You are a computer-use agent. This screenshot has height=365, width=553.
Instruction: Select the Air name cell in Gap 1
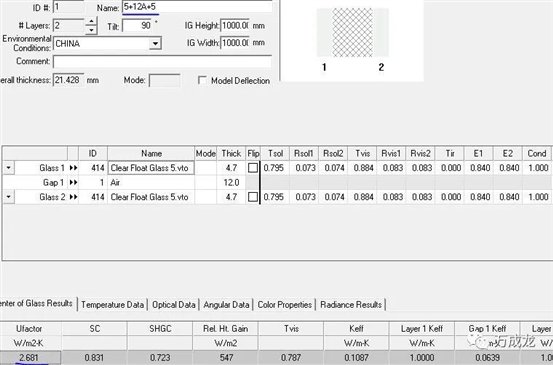(151, 182)
